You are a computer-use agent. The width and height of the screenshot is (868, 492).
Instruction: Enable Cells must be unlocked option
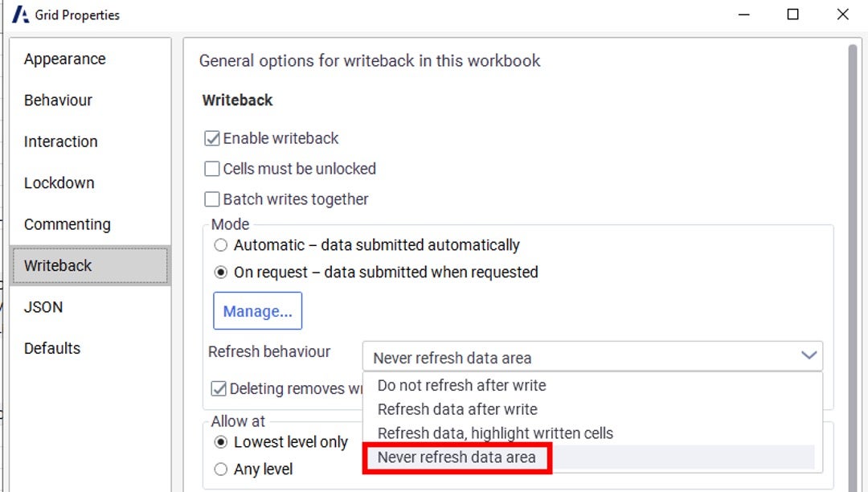[x=212, y=169]
